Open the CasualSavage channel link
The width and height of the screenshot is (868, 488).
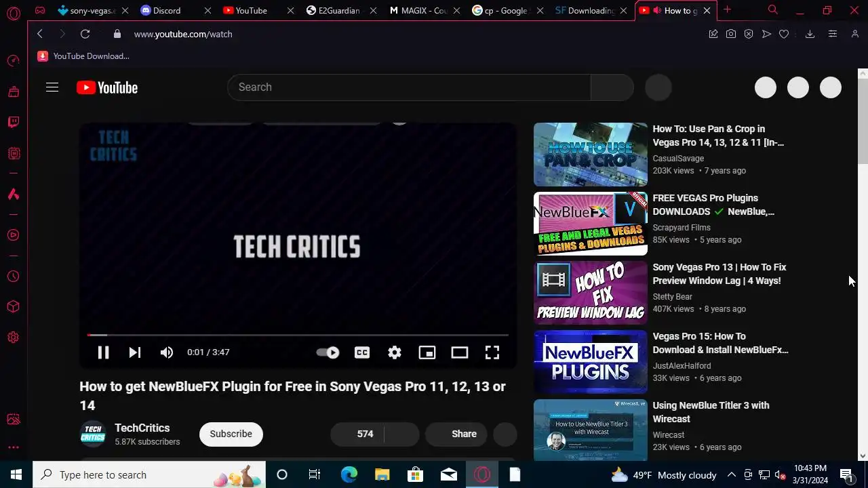(678, 159)
